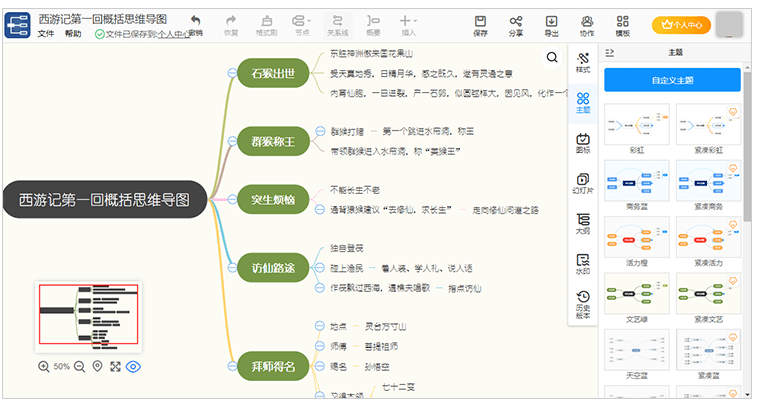763x406 pixels.
Task: Open the Collaborate (协作) tool
Action: 586,25
